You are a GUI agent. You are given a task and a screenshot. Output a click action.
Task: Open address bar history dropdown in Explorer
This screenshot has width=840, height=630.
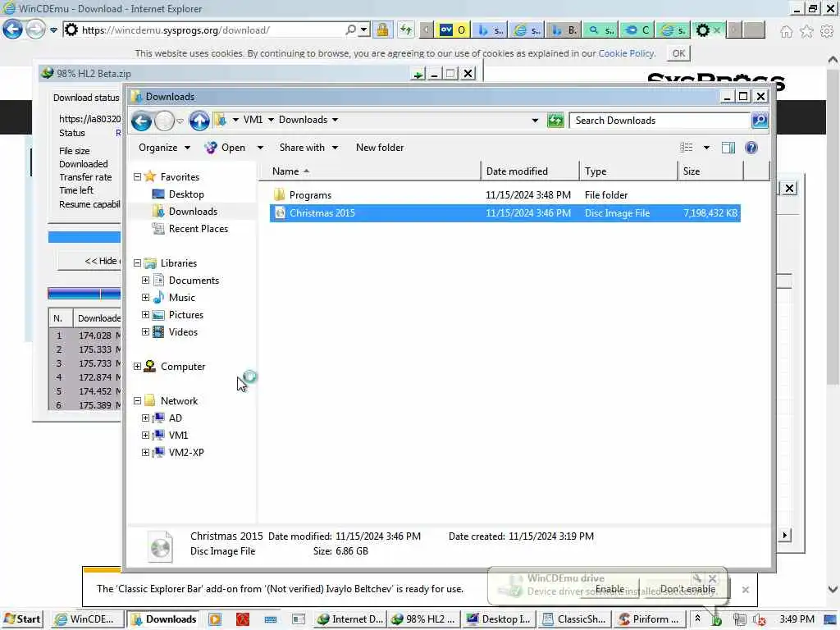(x=535, y=121)
